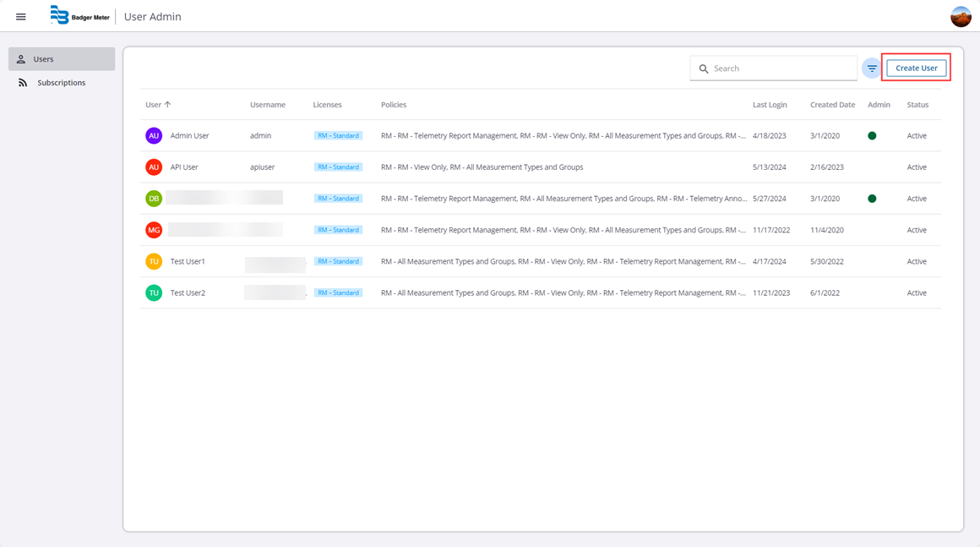
Task: Sort table by Last Login header
Action: click(769, 105)
